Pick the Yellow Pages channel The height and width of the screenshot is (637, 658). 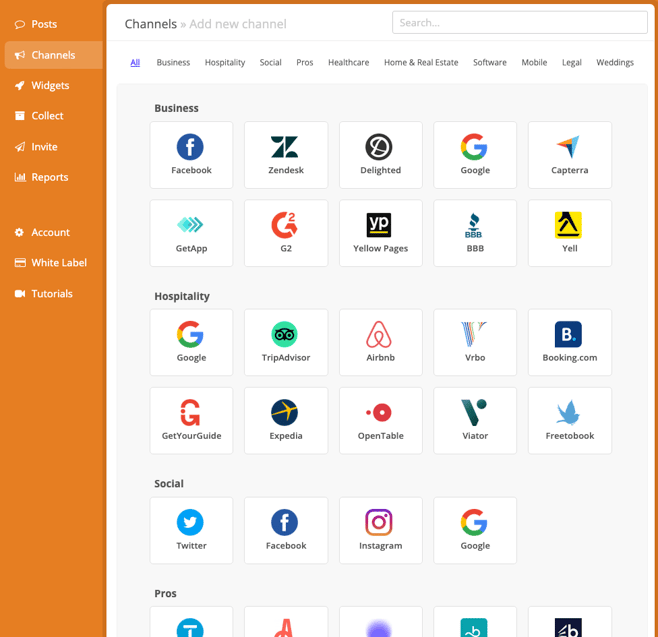[380, 233]
